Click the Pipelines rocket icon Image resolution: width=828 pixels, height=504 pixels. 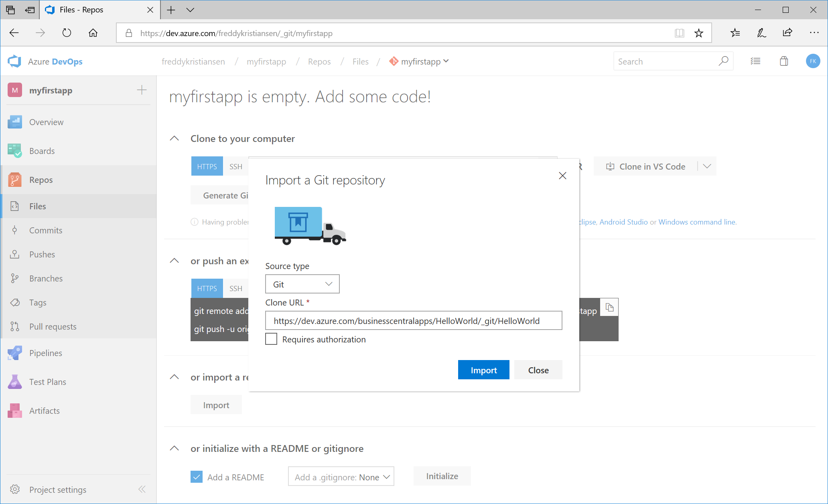pos(14,353)
